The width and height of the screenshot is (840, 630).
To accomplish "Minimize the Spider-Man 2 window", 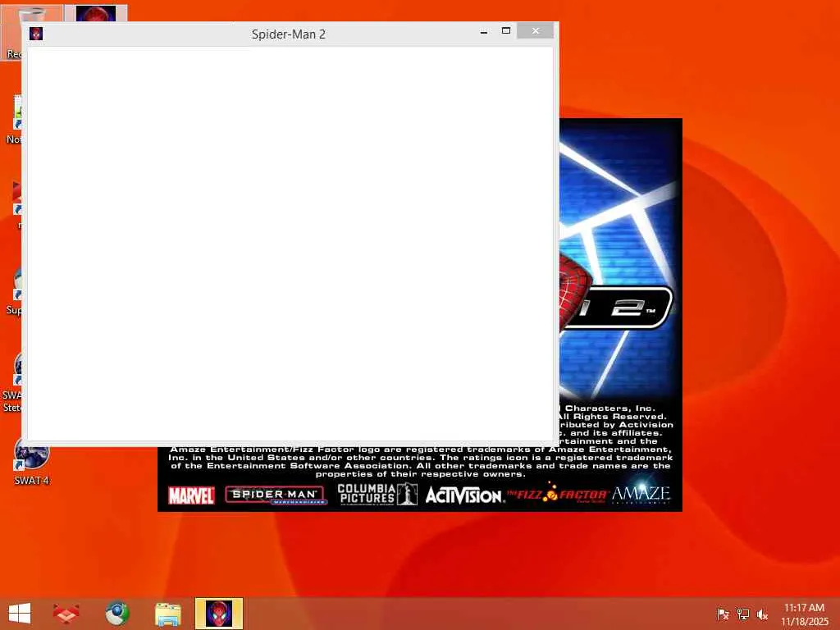I will 484,32.
